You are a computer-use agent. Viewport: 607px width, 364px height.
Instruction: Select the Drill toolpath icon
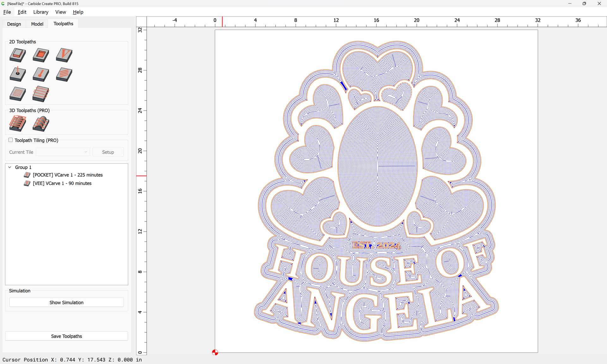(18, 75)
